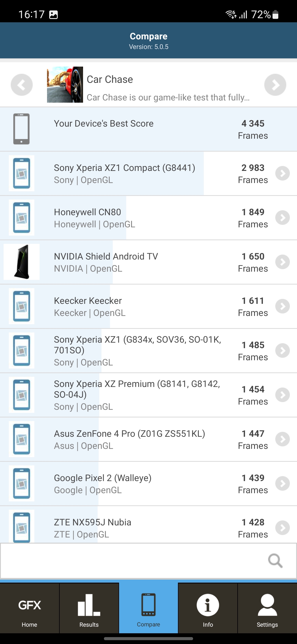Screen dimensions: 297x644
Task: Switch to the Results tab
Action: (89, 609)
